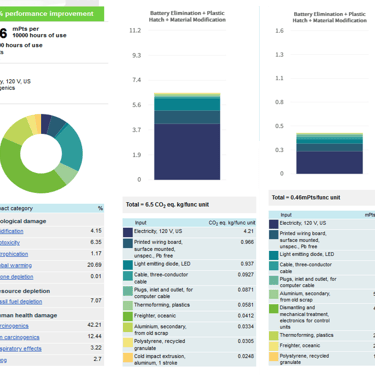Select the value 42.21 in impact table
Image resolution: width=375 pixels, height=375 pixels.
click(x=94, y=325)
